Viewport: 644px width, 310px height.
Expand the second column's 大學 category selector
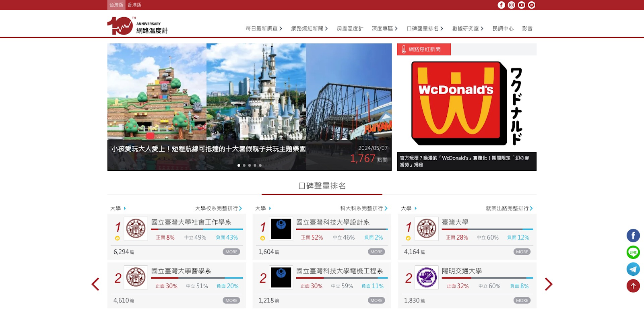(x=263, y=208)
